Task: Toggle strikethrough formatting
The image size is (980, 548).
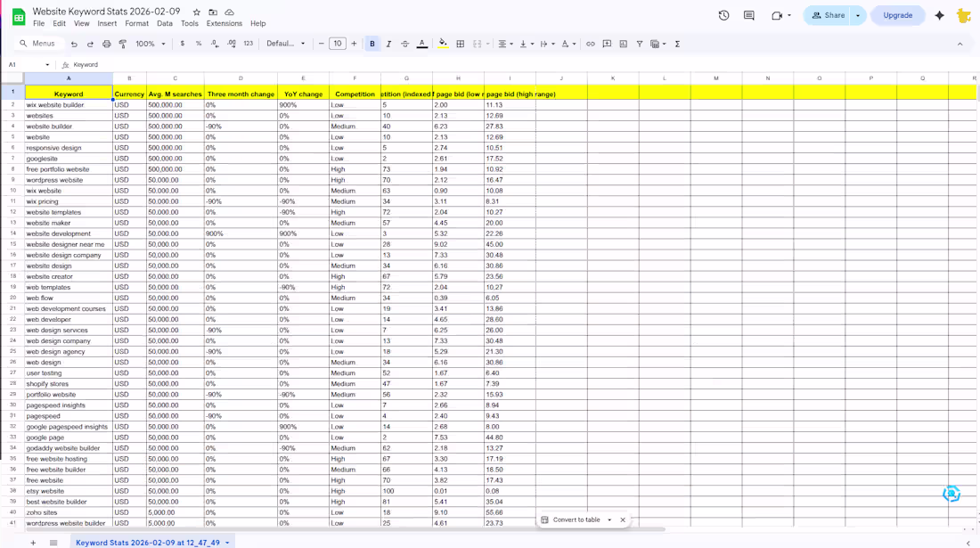Action: [x=406, y=43]
